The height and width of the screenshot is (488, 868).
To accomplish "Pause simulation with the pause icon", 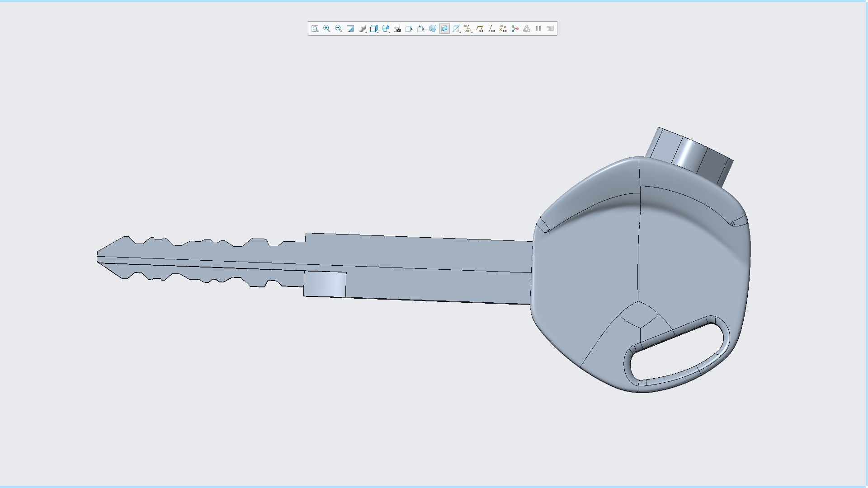I will click(538, 28).
